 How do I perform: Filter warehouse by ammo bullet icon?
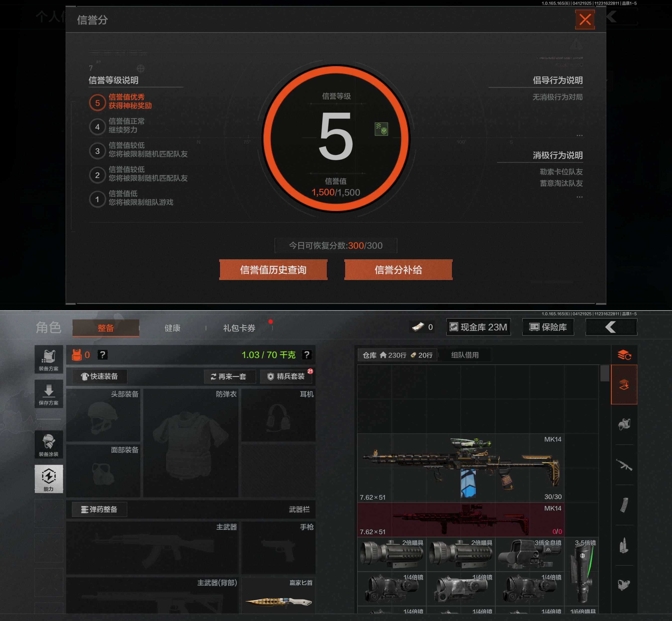(624, 545)
